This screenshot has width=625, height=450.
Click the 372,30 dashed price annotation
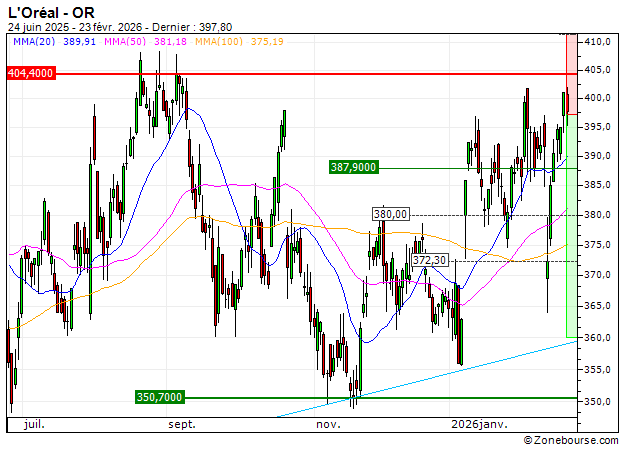coord(429,260)
